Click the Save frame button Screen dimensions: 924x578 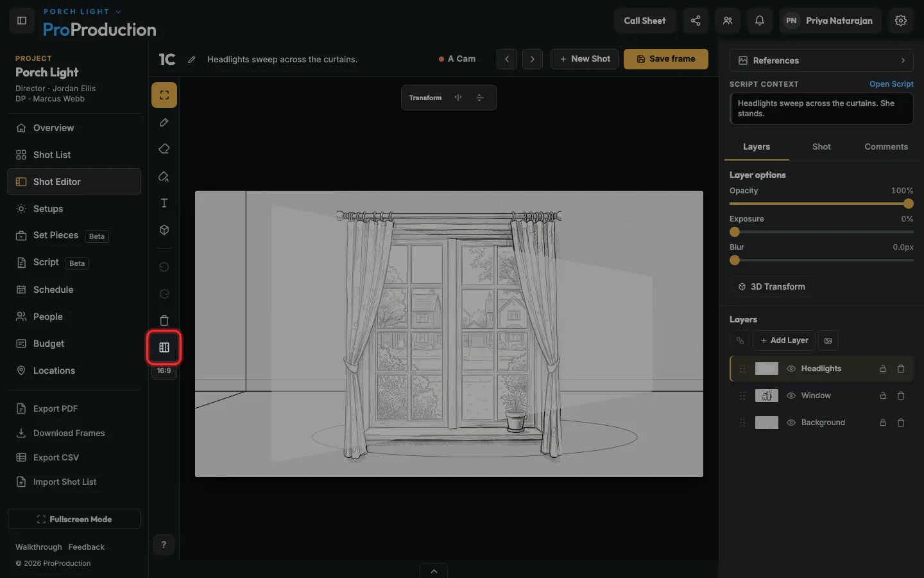[666, 59]
